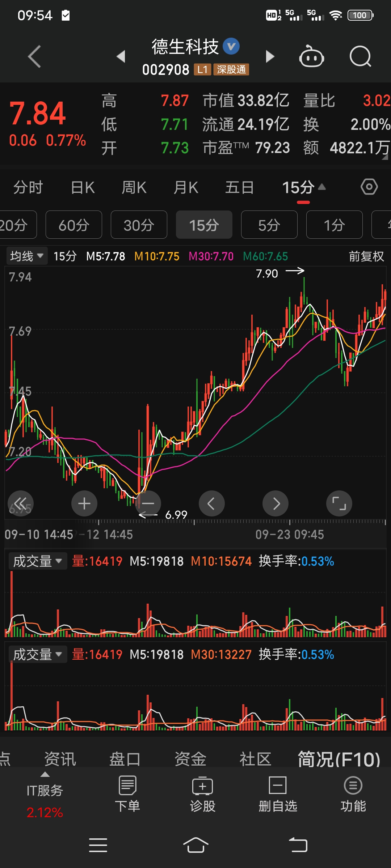Expand second 成交量 indicator dropdown with M30
Viewport: 391px width, 868px height.
[x=38, y=654]
